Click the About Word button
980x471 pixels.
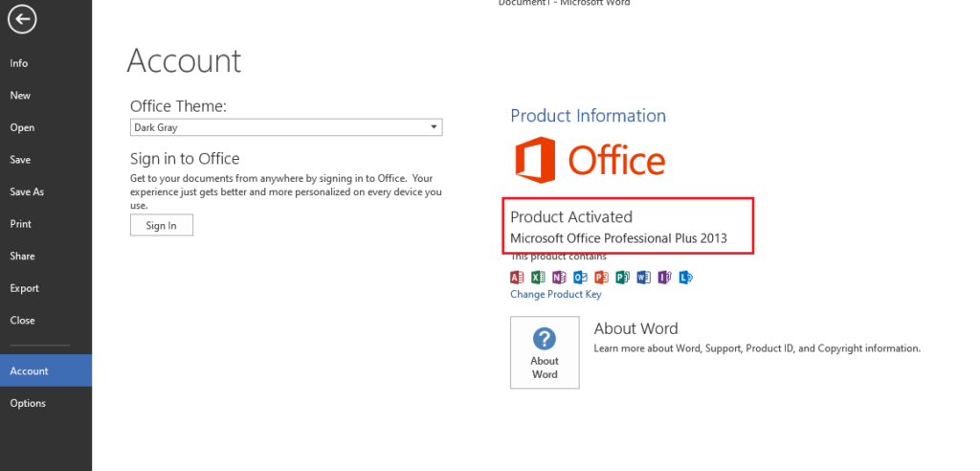pyautogui.click(x=545, y=352)
